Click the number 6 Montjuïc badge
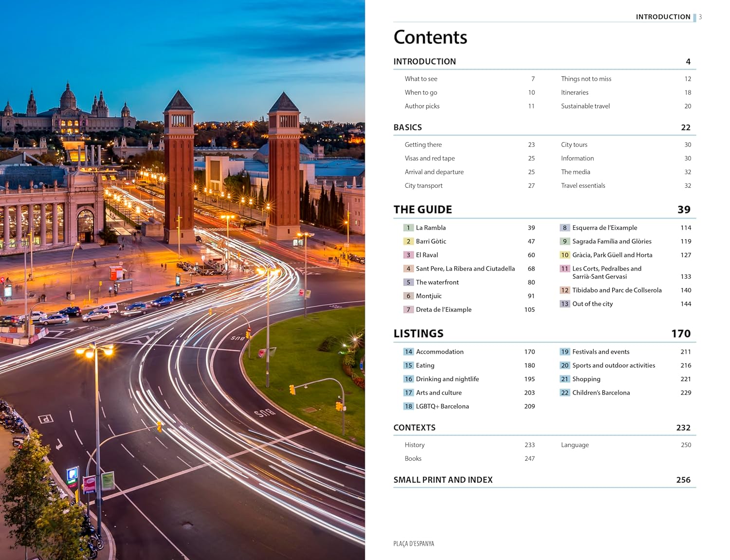The height and width of the screenshot is (560, 730). pos(408,296)
